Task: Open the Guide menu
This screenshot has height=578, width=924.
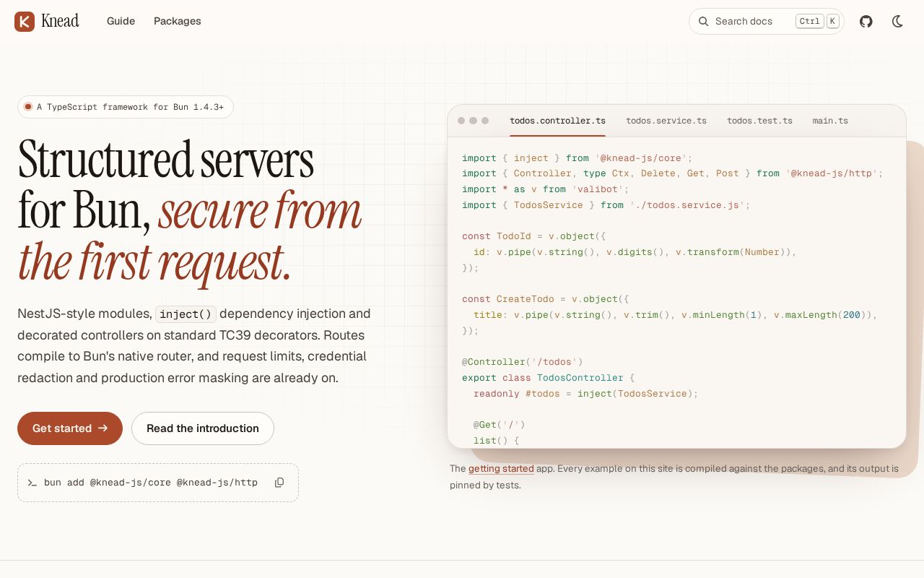Action: (x=121, y=21)
